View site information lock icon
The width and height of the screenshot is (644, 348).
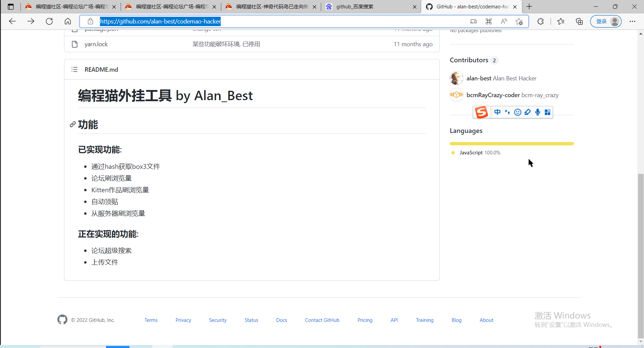click(90, 21)
